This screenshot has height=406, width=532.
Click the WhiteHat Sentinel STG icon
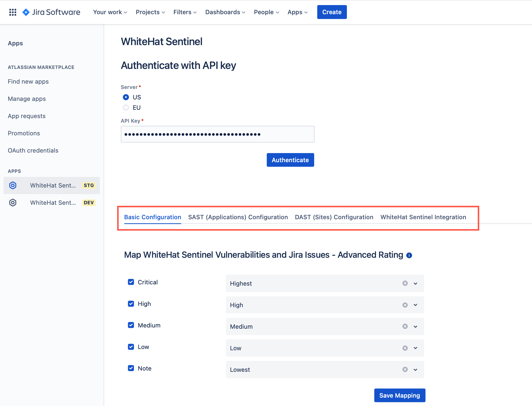(x=12, y=185)
